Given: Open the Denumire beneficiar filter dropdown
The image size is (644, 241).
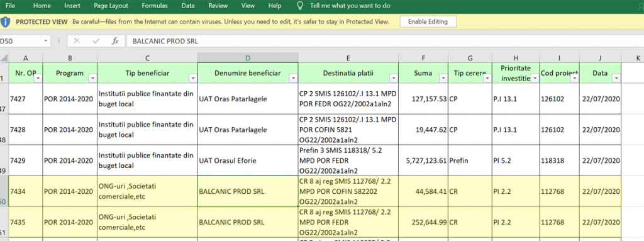Looking at the screenshot, I should [293, 78].
